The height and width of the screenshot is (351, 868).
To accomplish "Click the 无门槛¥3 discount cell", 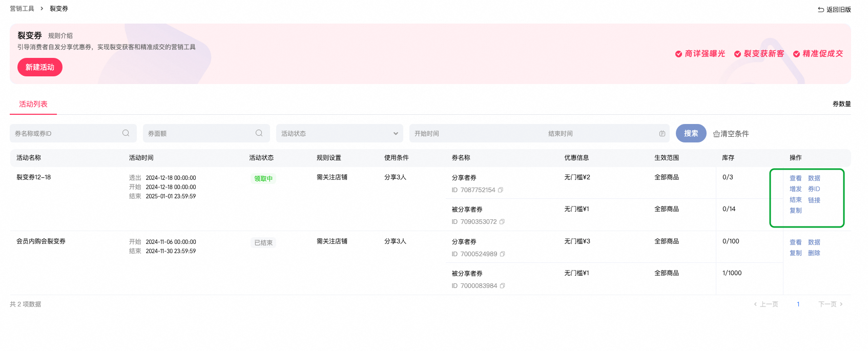I will coord(577,241).
